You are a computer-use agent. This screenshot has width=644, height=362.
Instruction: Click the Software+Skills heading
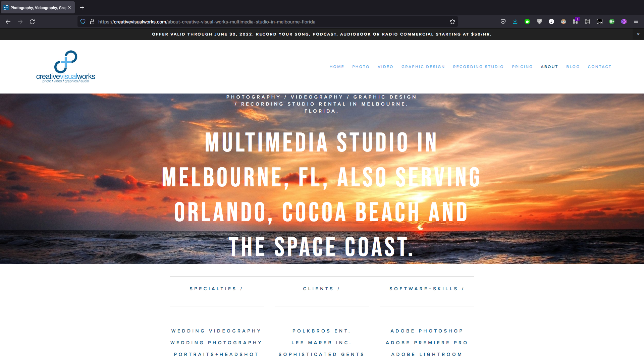coord(427,289)
